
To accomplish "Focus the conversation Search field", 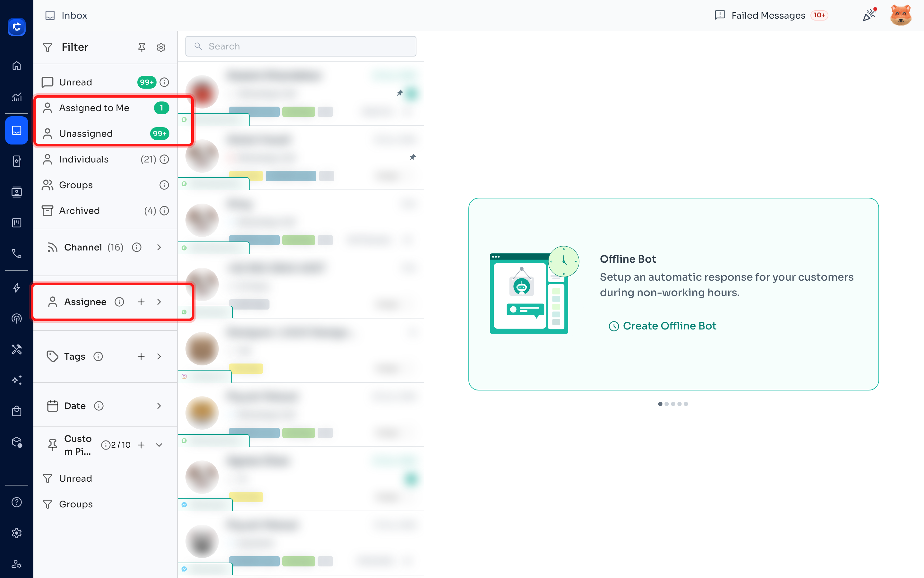I will tap(301, 46).
